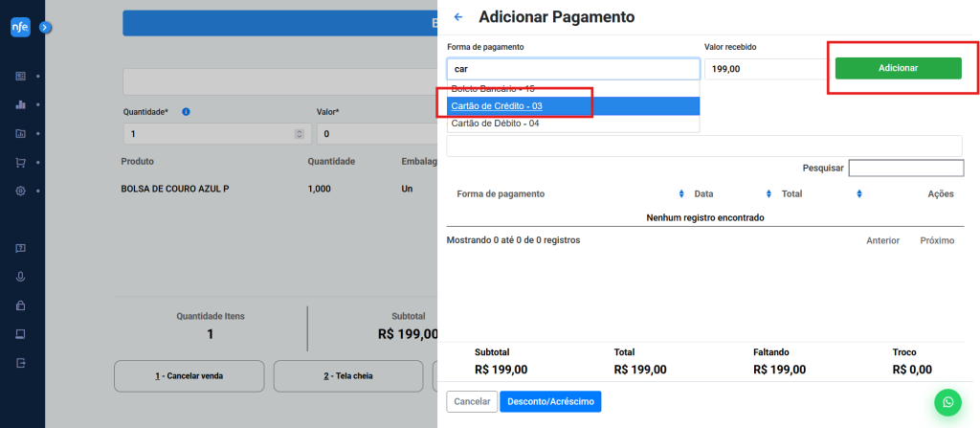The height and width of the screenshot is (428, 980).
Task: Click the nfe logo in sidebar
Action: [20, 28]
